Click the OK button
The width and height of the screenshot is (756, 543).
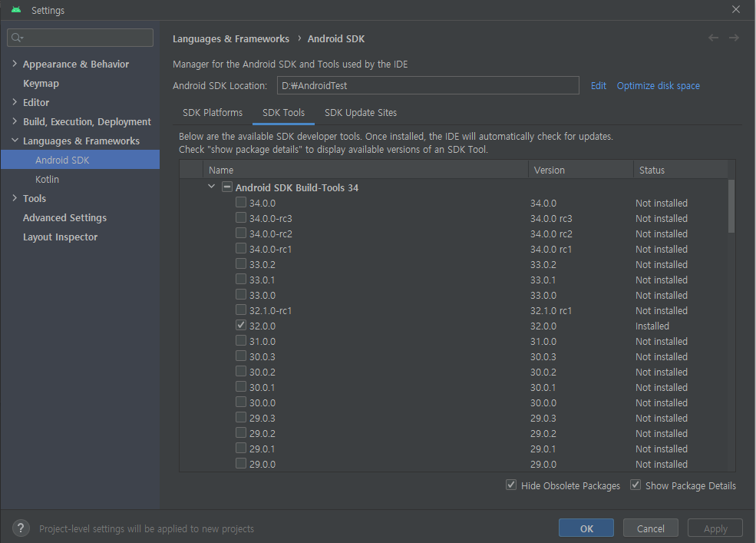(x=586, y=528)
